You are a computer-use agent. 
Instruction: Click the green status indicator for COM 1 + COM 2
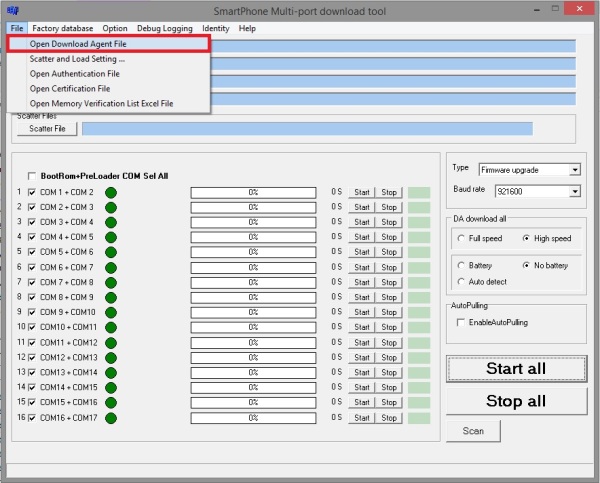point(111,192)
